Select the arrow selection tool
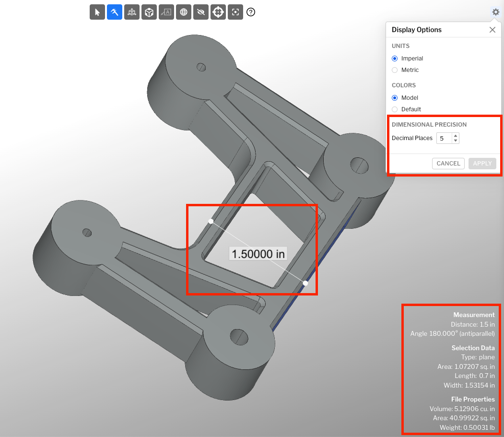The height and width of the screenshot is (437, 504). tap(97, 12)
